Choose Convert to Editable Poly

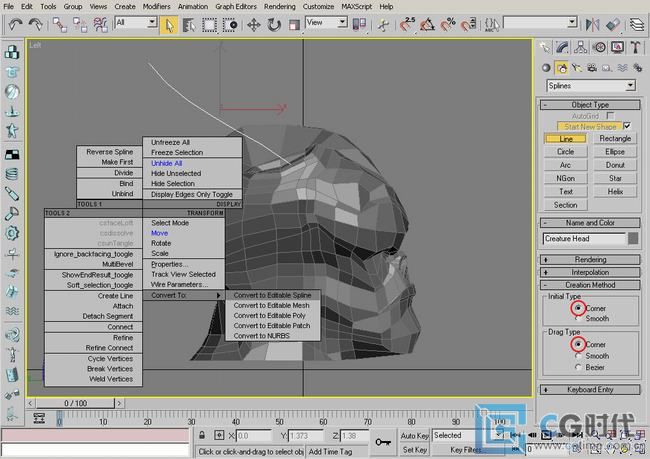(269, 316)
